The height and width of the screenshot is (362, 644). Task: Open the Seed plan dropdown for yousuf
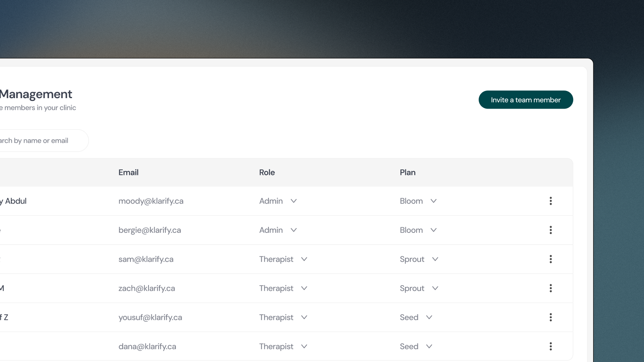[x=416, y=317]
